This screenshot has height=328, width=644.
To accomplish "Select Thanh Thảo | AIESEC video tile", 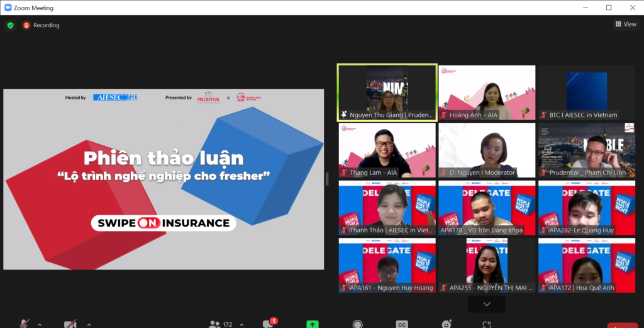I will (387, 208).
